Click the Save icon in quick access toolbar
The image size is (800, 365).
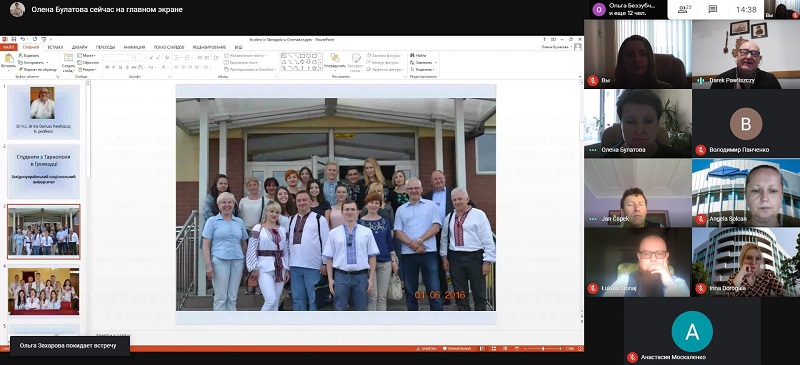coord(13,39)
